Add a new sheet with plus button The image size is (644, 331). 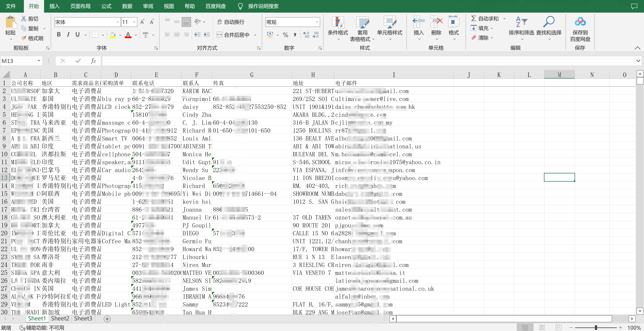107,319
